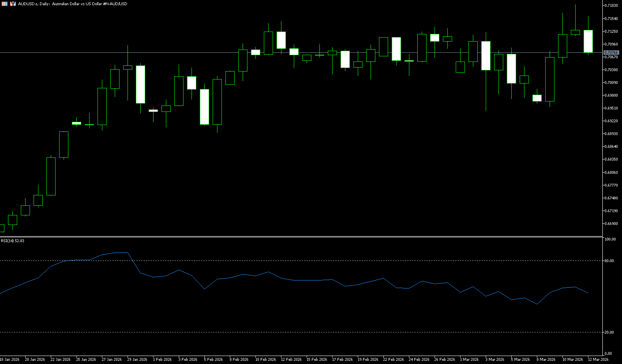
Task: Click the current price tag 0.70766
Action: [x=611, y=53]
